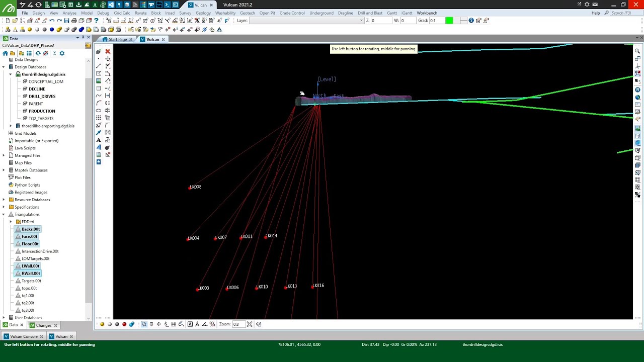
Task: Expand the Resource Databases node
Action: (4, 200)
